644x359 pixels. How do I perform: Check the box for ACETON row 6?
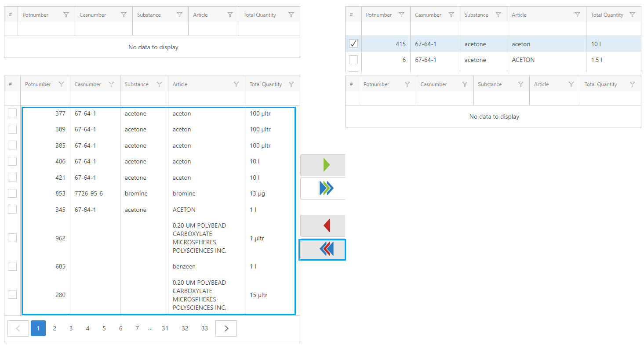353,60
